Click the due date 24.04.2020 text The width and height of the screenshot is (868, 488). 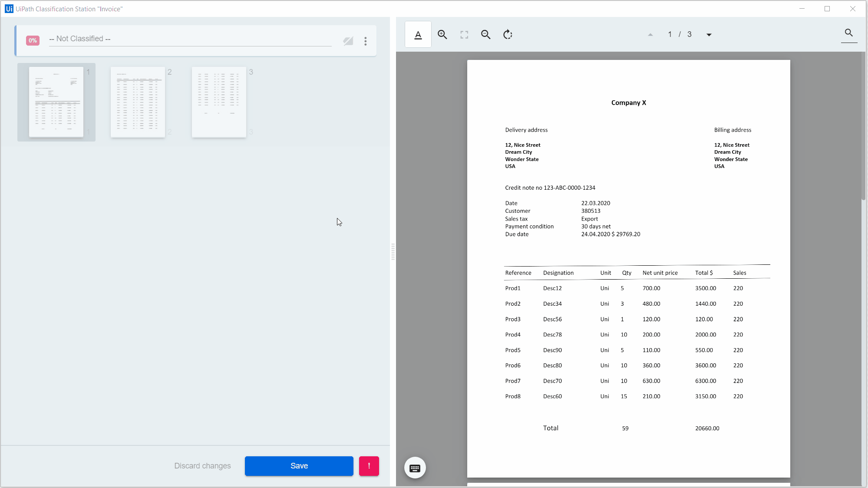[595, 234]
